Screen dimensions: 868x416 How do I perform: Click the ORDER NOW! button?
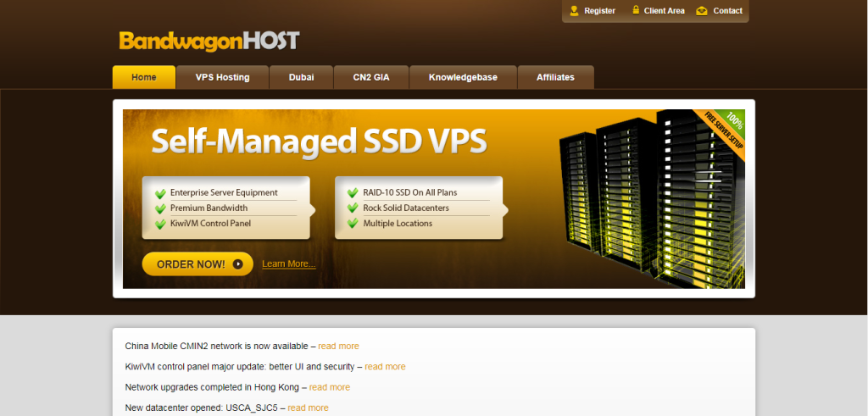[x=198, y=263]
